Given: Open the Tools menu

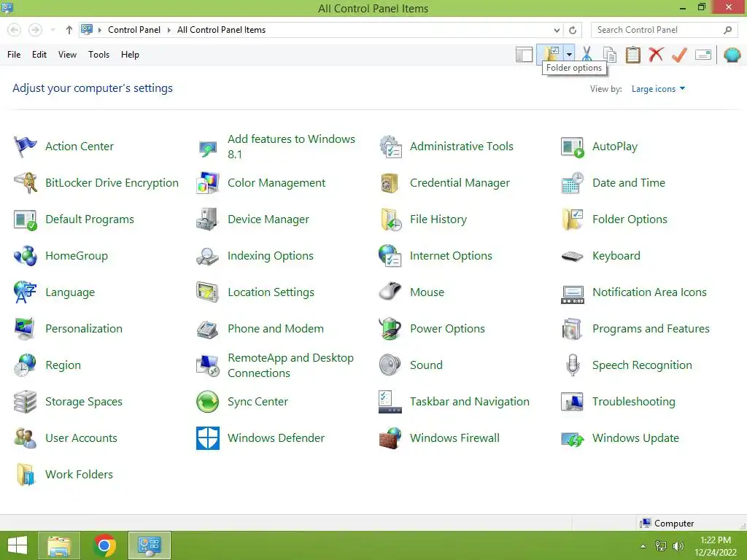Looking at the screenshot, I should (98, 54).
